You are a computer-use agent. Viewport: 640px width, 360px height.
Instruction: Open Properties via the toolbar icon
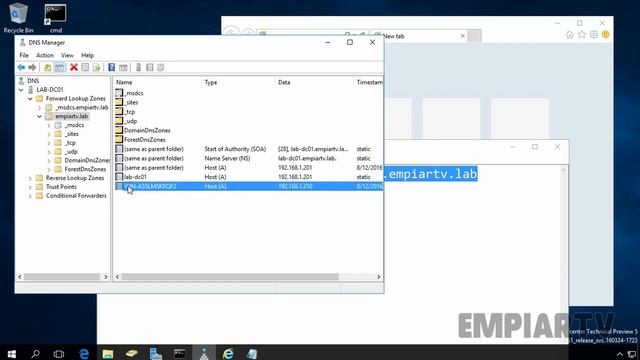[x=85, y=67]
